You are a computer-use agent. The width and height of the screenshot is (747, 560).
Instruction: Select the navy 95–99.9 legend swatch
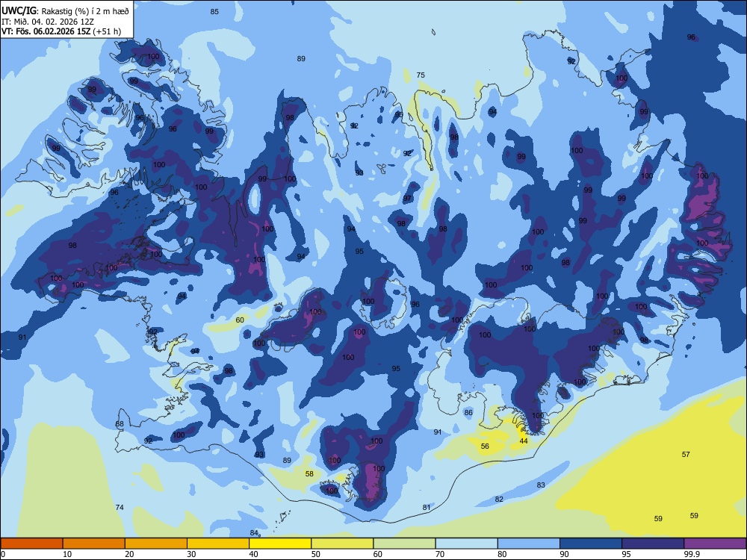click(653, 544)
